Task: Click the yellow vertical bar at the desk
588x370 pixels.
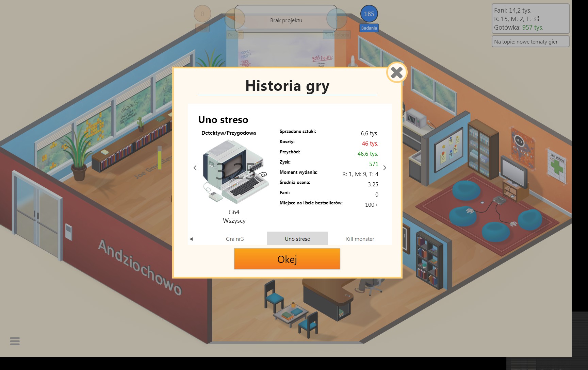Action: click(x=159, y=158)
